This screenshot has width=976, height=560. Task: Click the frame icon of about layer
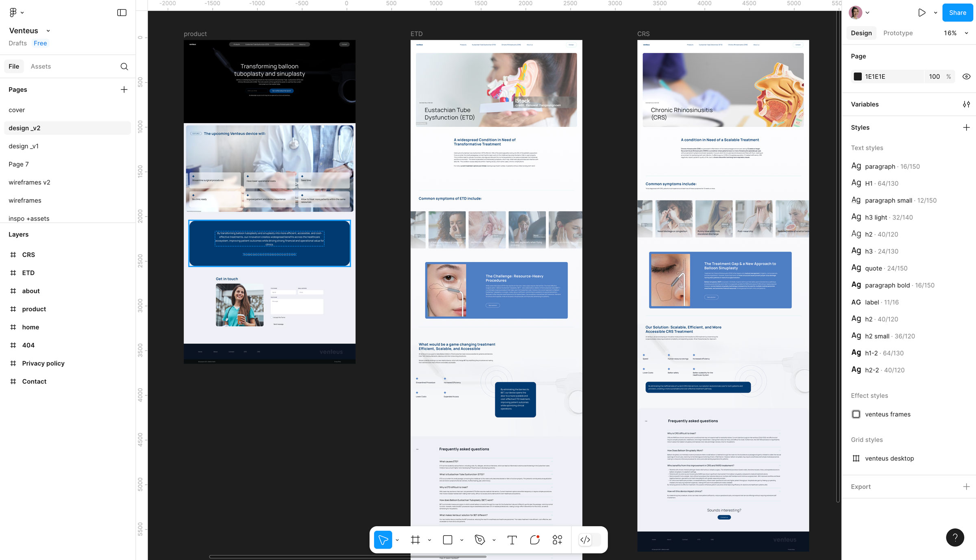(13, 291)
